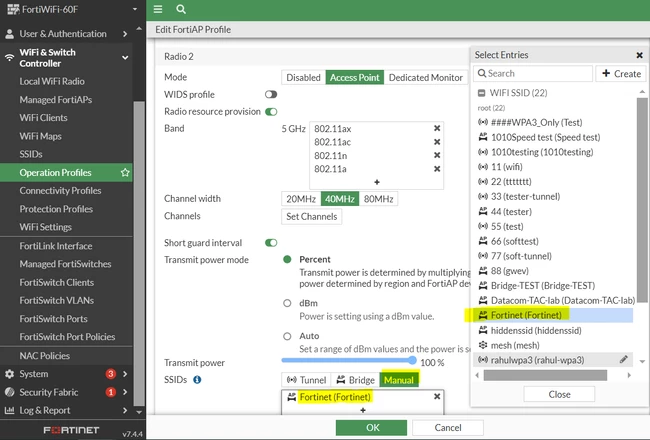This screenshot has width=650, height=440.
Task: Remove the 802.11ax band entry
Action: pos(437,128)
